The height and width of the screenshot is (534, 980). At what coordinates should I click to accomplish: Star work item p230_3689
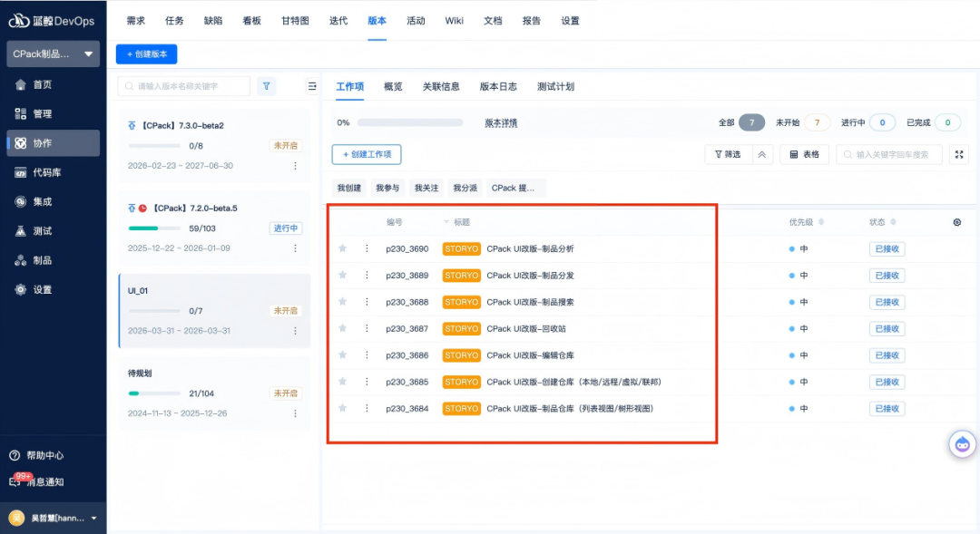tap(342, 275)
